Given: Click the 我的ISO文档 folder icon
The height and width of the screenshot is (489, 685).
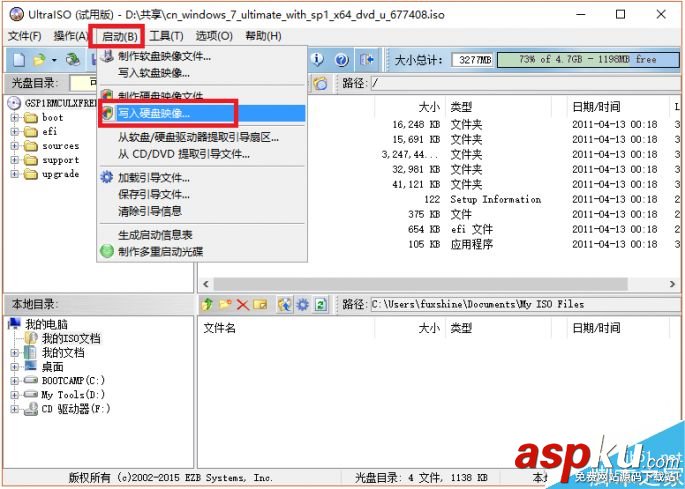Looking at the screenshot, I should (31, 338).
